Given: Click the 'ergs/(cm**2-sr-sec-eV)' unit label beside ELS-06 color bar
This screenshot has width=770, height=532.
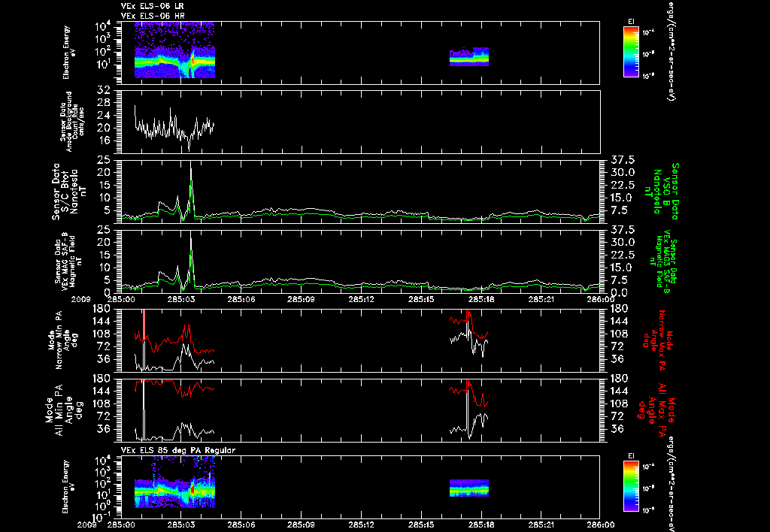Looking at the screenshot, I should tap(670, 50).
